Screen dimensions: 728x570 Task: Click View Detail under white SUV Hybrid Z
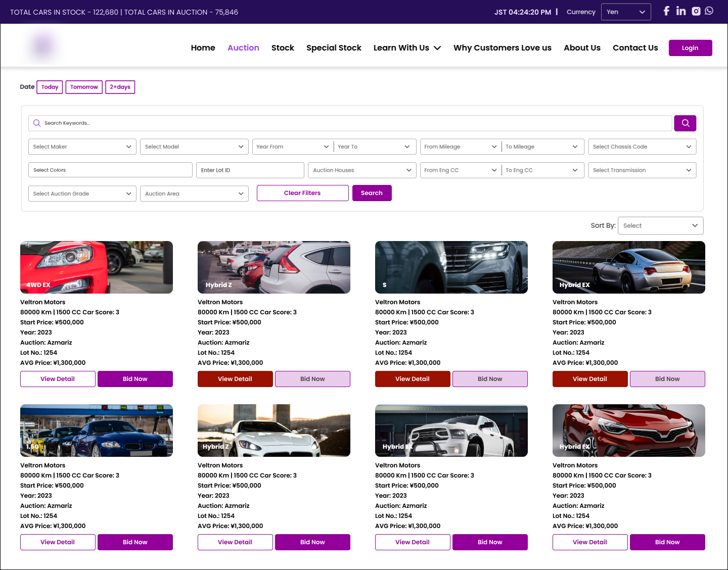coord(235,379)
